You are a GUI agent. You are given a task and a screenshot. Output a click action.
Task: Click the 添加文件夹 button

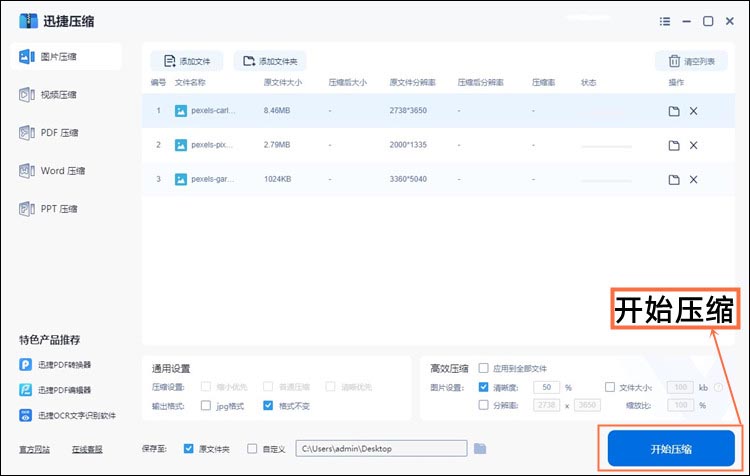pos(270,61)
